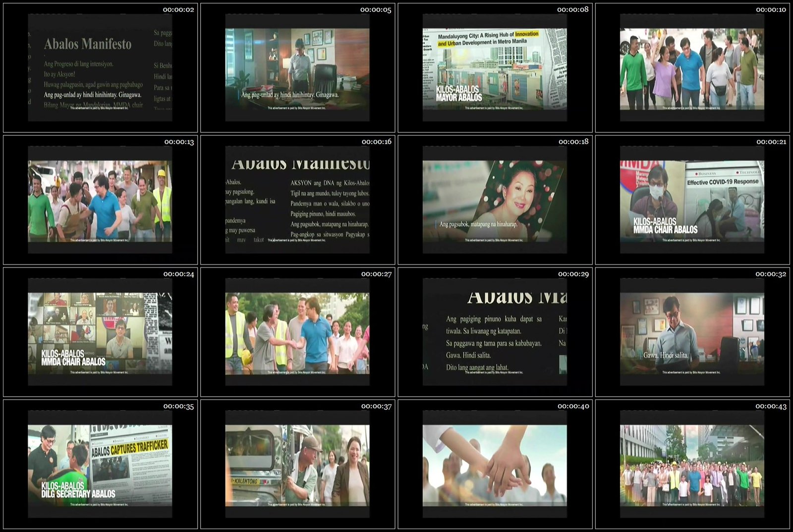Open the 00:00:35 DILG Secretary Abalos frame
The height and width of the screenshot is (532, 793).
coord(100,465)
